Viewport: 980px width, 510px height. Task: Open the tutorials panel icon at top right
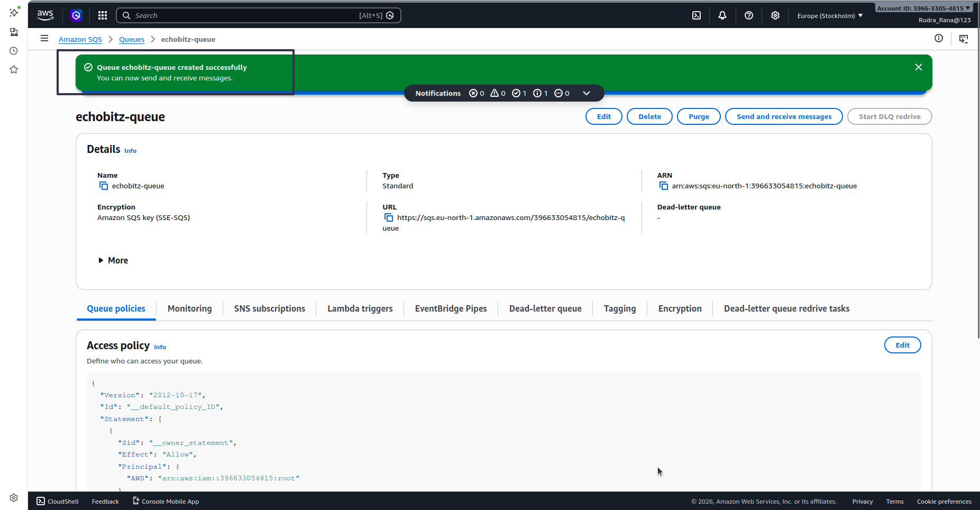(x=964, y=39)
